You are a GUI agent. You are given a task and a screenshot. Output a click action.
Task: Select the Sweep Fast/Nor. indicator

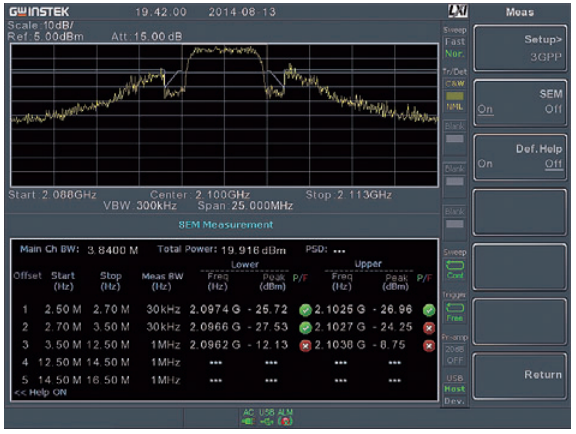coord(455,43)
